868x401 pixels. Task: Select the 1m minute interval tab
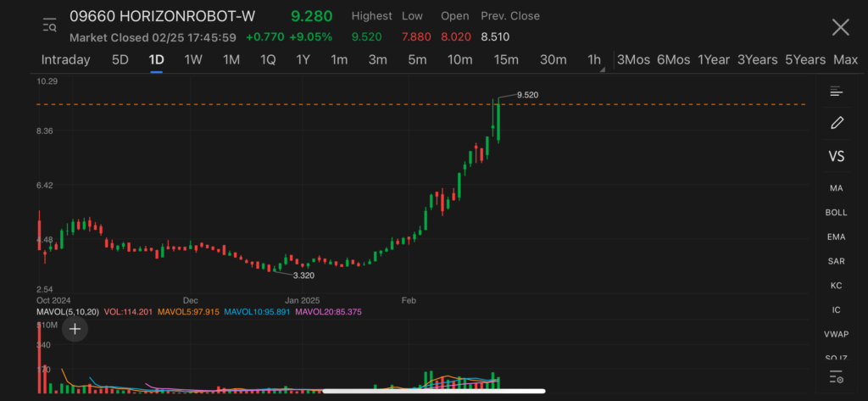click(x=339, y=60)
